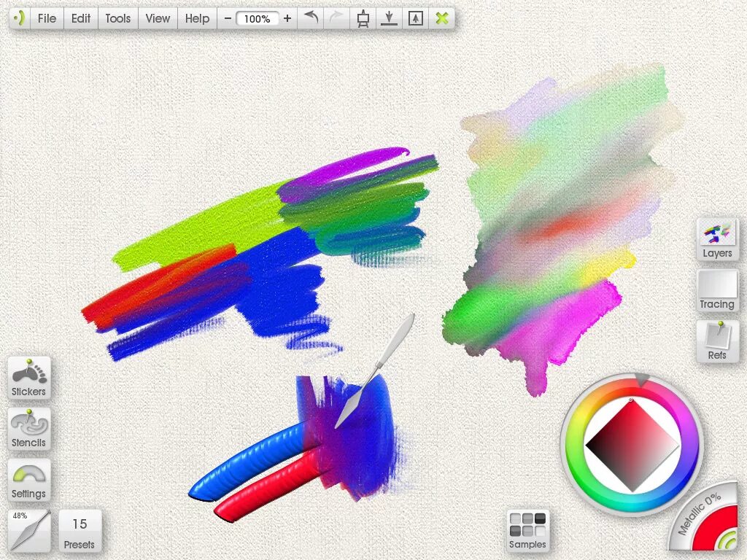Screen dimensions: 747x560
Task: Open the Tools menu
Action: coord(117,18)
